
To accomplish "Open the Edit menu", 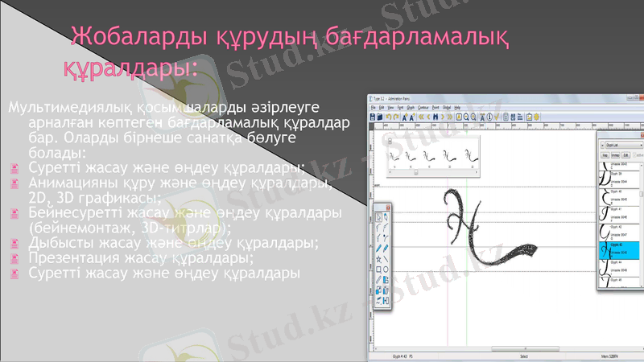I will pyautogui.click(x=382, y=108).
